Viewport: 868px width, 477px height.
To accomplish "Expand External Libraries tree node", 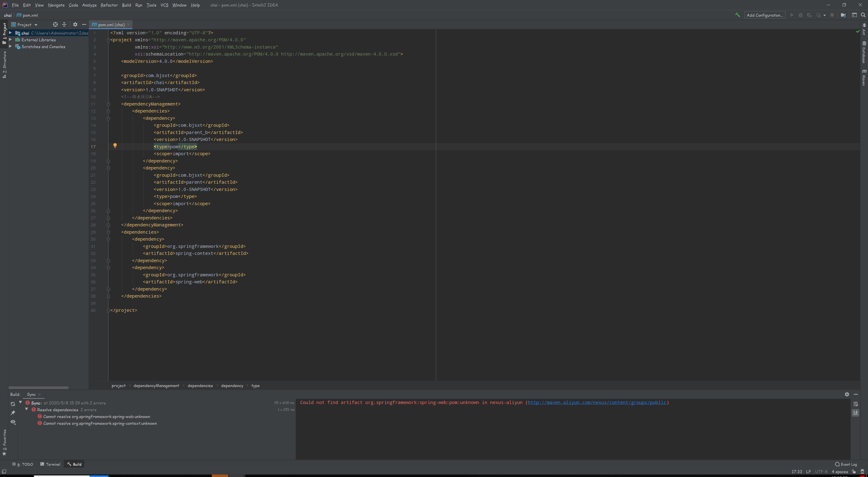I will [10, 40].
